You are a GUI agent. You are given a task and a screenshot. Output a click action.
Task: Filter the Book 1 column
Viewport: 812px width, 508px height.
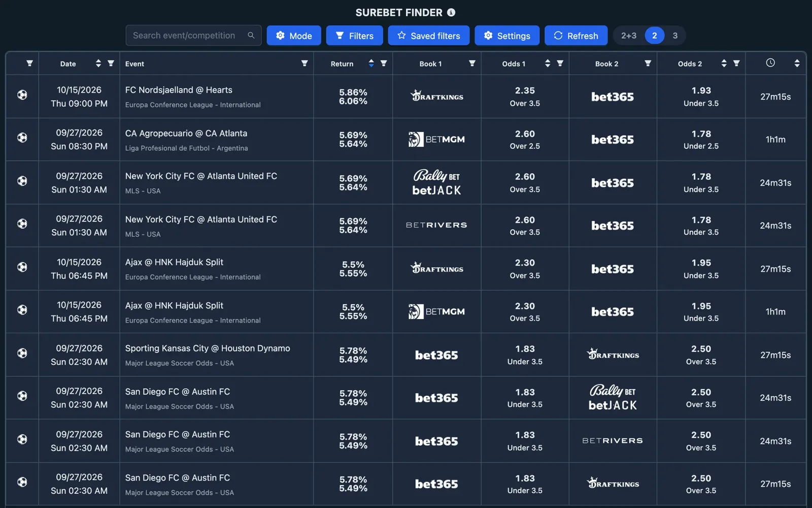472,63
